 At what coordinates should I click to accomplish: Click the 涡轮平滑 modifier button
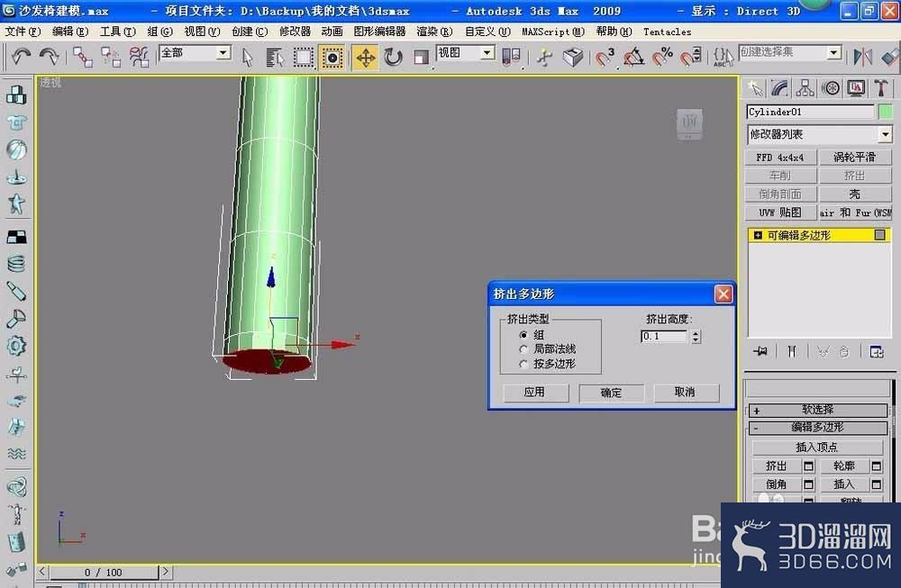point(854,158)
